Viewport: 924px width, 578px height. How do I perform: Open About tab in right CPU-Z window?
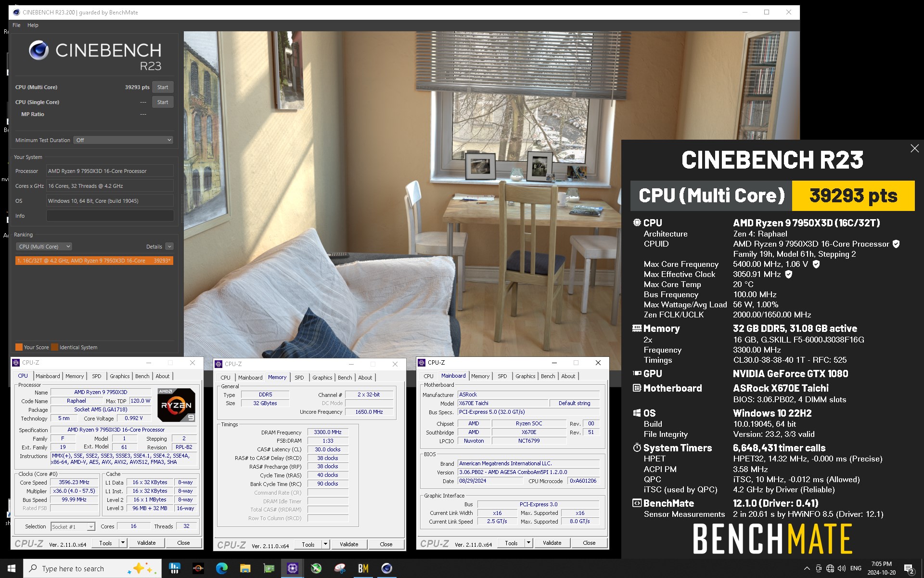click(x=568, y=376)
